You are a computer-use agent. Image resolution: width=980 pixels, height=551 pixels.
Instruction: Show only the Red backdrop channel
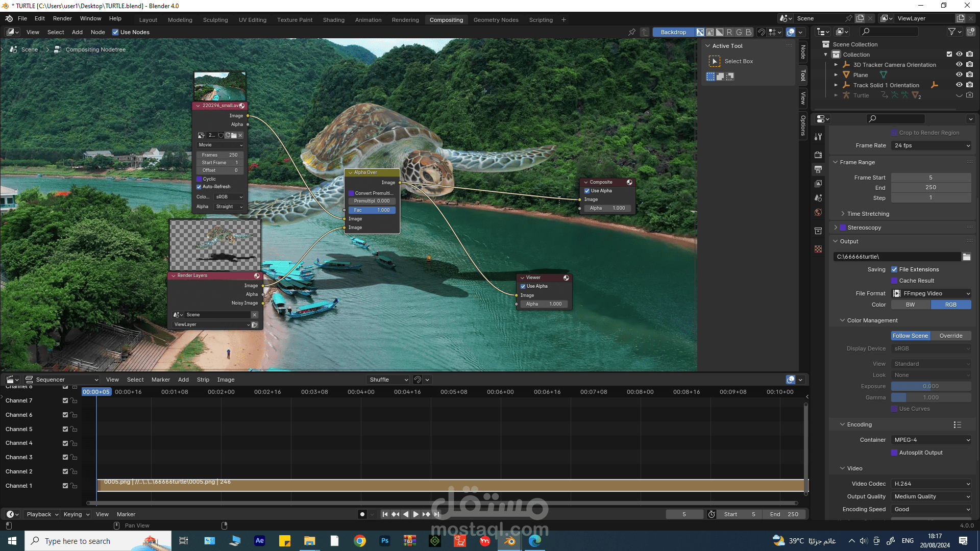tap(729, 32)
